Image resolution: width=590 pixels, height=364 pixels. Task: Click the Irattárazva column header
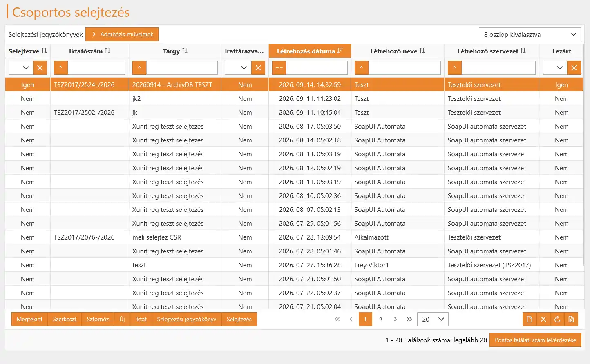(x=244, y=51)
